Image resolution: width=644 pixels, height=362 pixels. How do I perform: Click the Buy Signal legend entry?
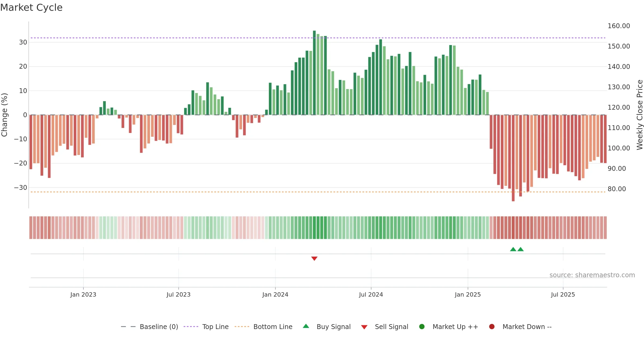[x=327, y=327]
